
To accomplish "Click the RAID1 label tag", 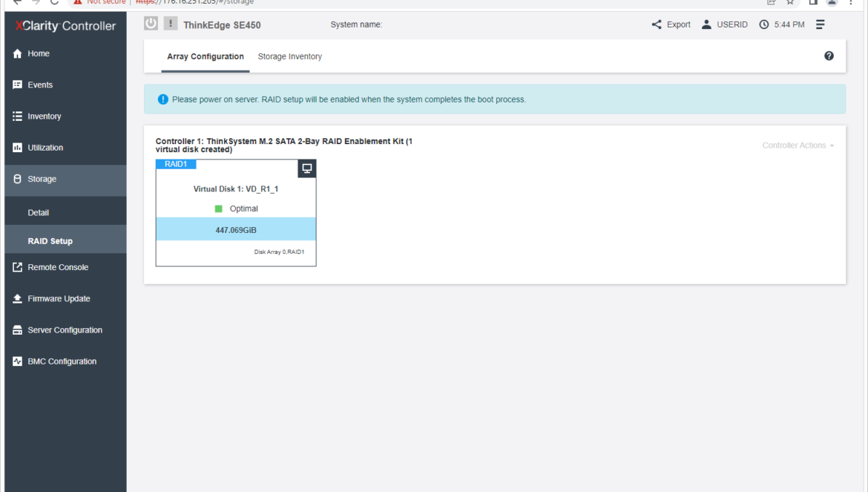I will (x=176, y=164).
